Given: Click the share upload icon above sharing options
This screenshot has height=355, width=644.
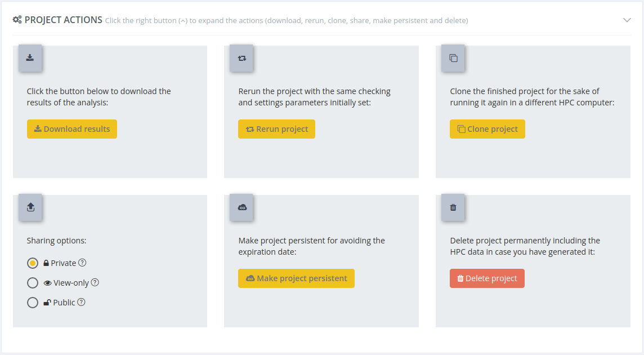Looking at the screenshot, I should click(30, 207).
